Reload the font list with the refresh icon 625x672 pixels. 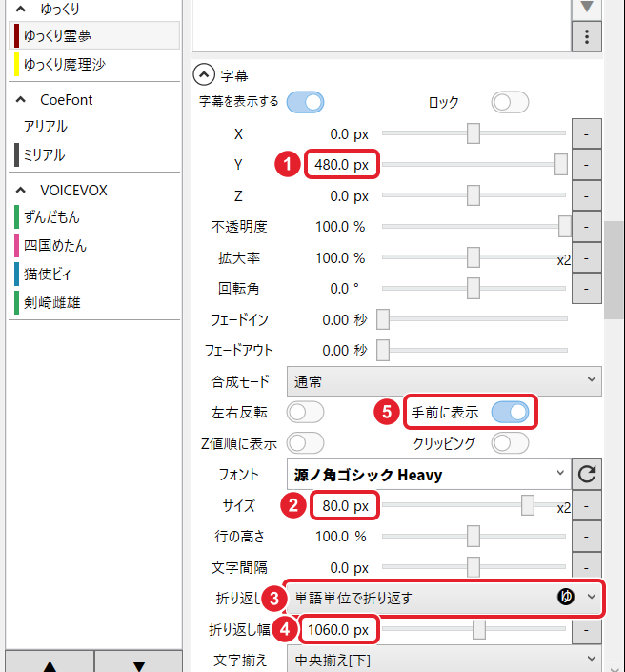pyautogui.click(x=587, y=474)
